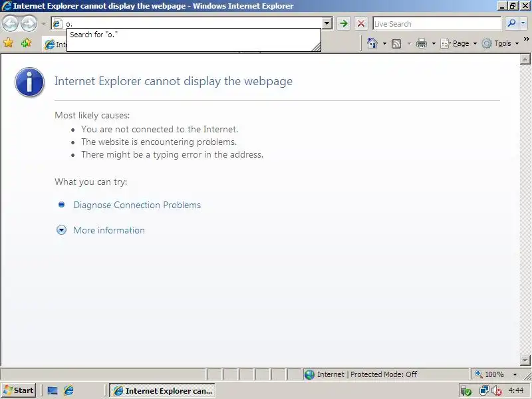The width and height of the screenshot is (532, 399).
Task: Click the muted volume tray icon
Action: pos(497,391)
